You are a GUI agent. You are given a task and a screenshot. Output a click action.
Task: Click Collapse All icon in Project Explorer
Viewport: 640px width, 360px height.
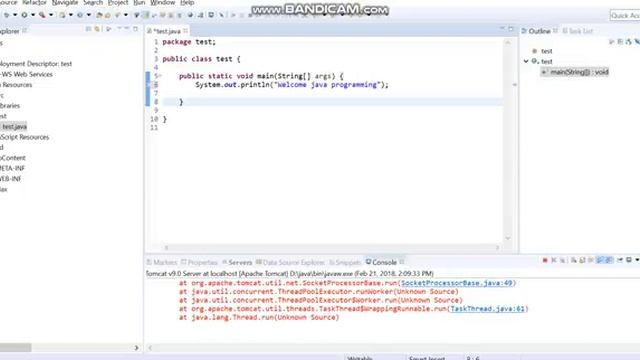point(88,29)
